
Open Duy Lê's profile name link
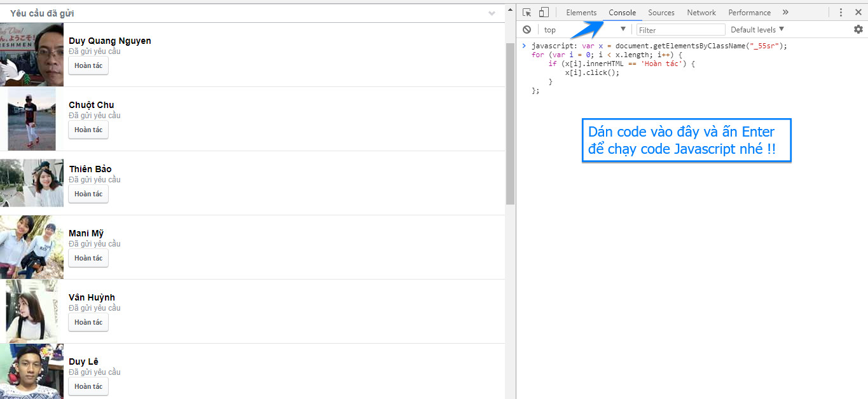coord(84,362)
